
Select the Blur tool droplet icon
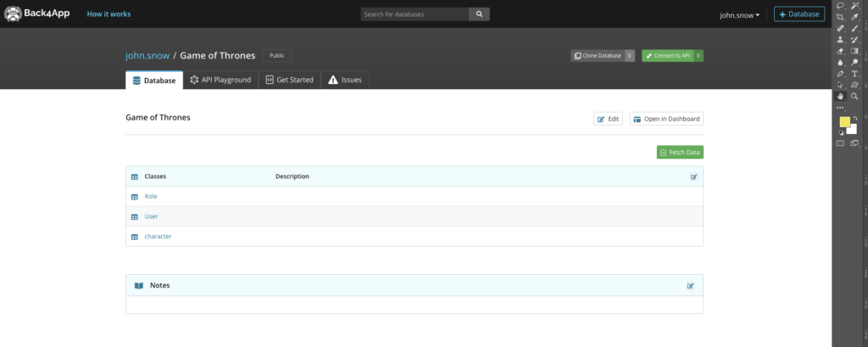pos(840,63)
